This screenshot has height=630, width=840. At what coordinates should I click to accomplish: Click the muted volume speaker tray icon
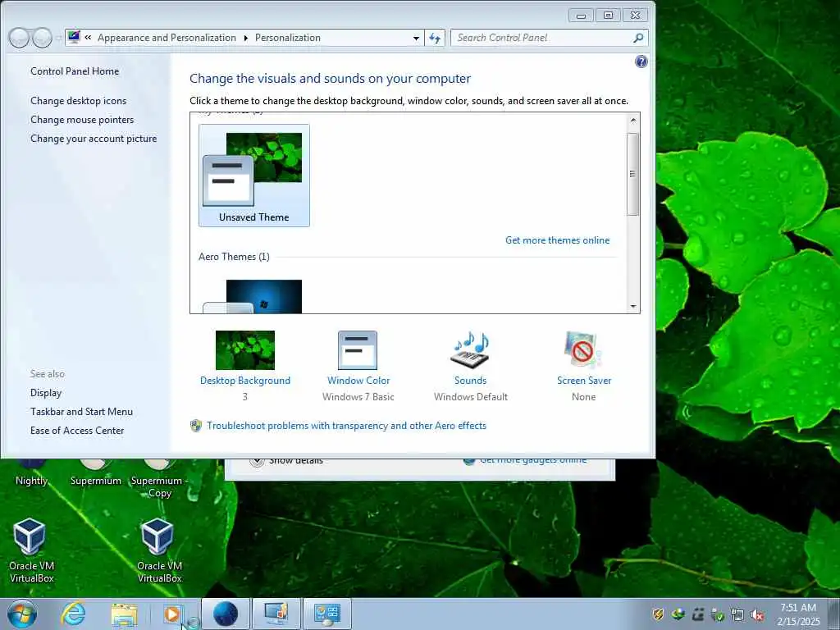click(x=757, y=615)
